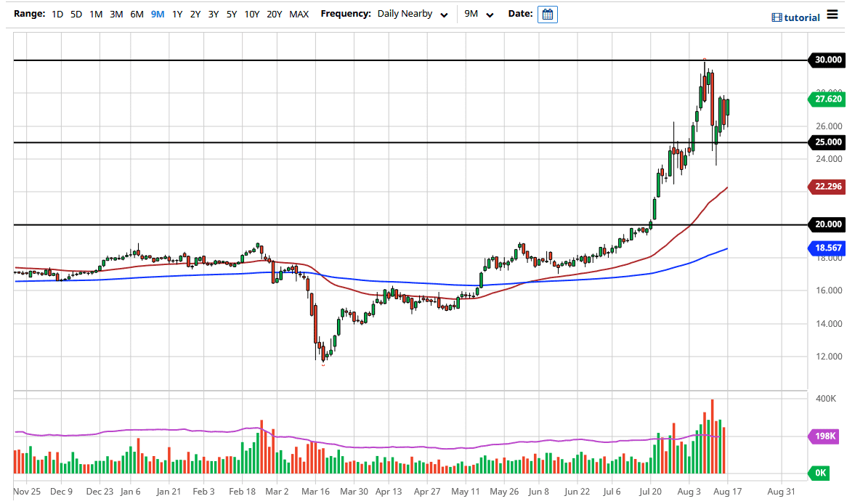
Task: Select the 9M range
Action: click(x=158, y=14)
